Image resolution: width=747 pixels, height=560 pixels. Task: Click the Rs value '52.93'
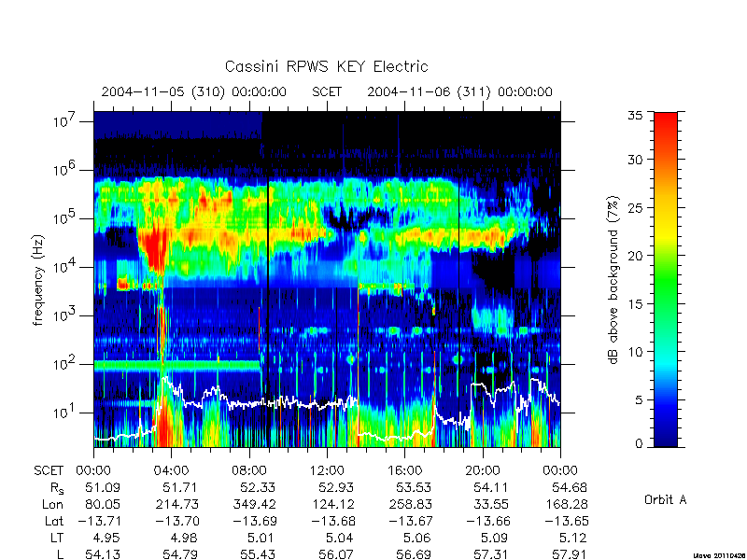[336, 487]
